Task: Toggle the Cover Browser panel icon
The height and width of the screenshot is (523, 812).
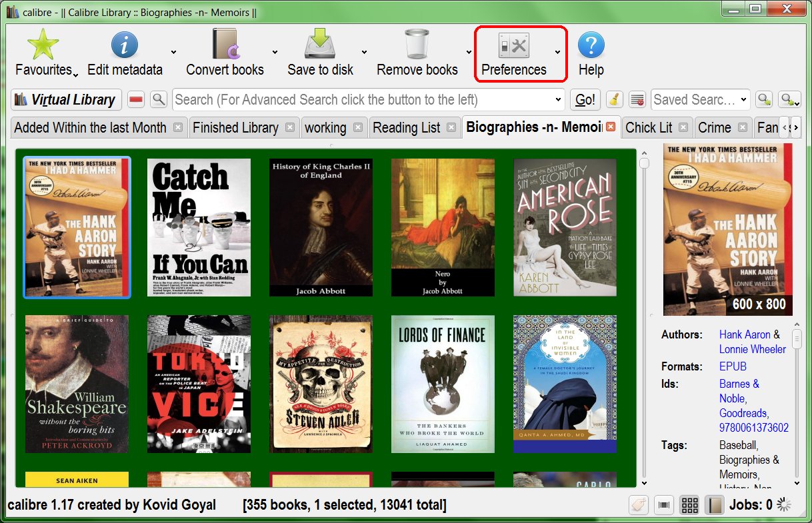Action: (664, 505)
